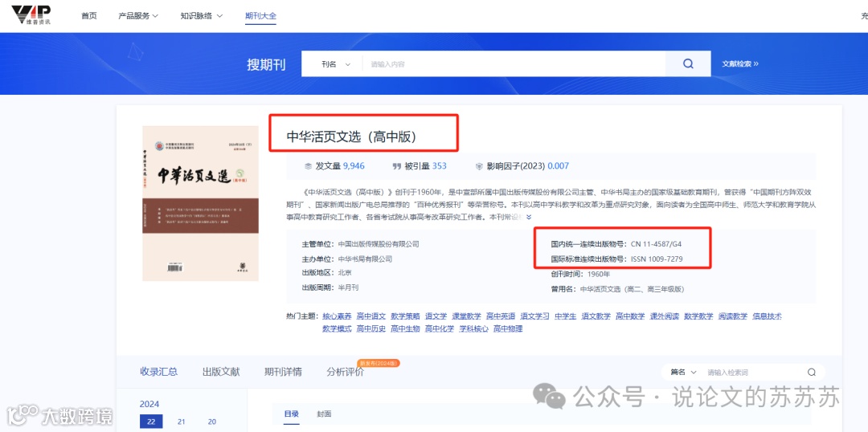Screen dimensions: 868x432
Task: Click the journal title 中华活页文选(高中版)
Action: pos(351,137)
